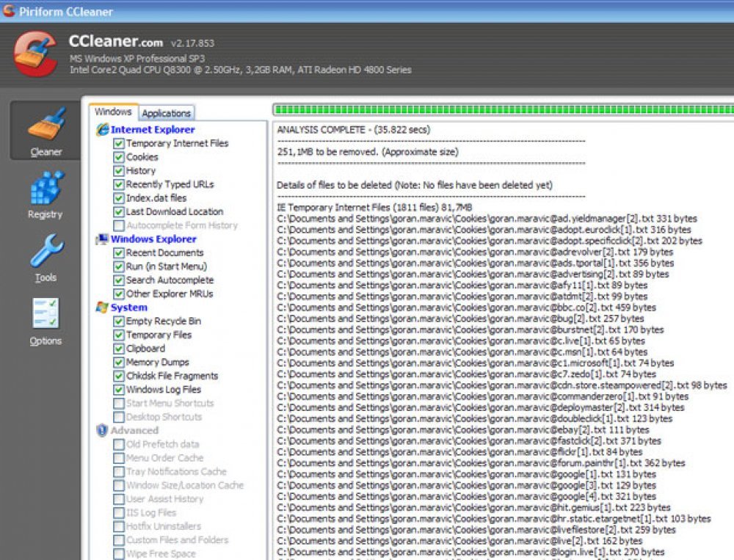Image resolution: width=734 pixels, height=560 pixels.
Task: Toggle Search Autocomplete checkbox
Action: coord(119,280)
